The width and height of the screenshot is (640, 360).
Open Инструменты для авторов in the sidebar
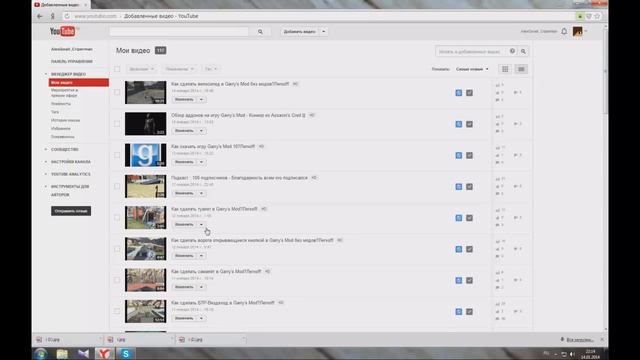pos(69,190)
